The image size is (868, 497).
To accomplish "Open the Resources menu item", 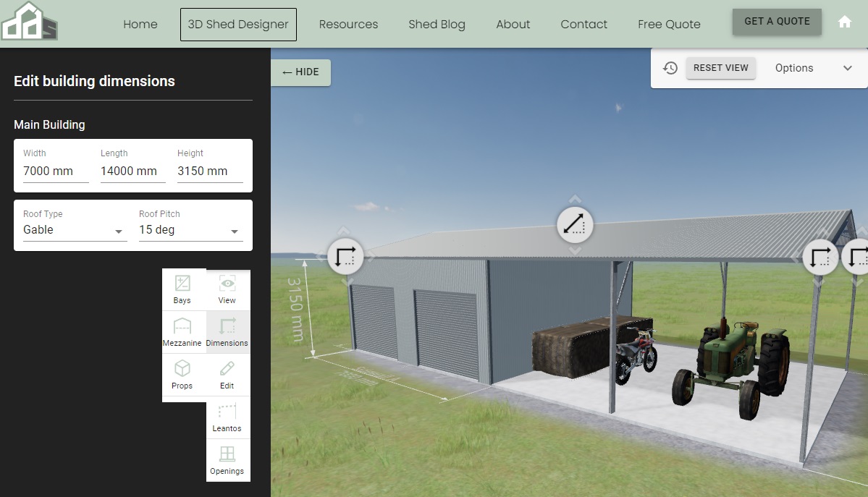I will point(348,24).
